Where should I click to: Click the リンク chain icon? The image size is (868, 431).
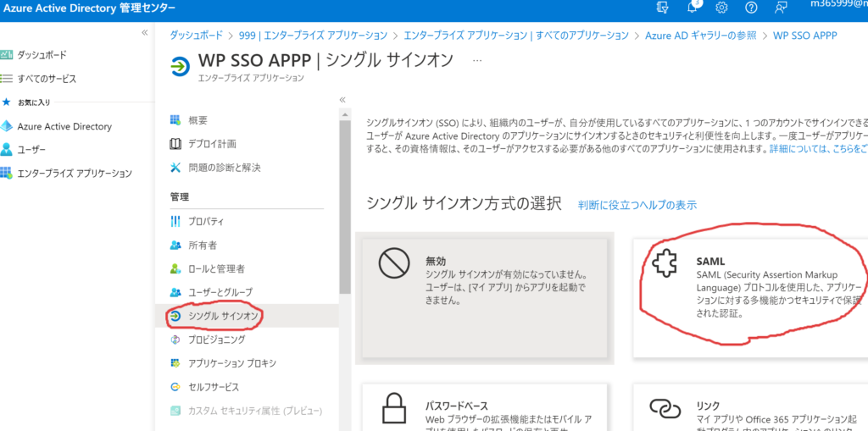(x=665, y=408)
